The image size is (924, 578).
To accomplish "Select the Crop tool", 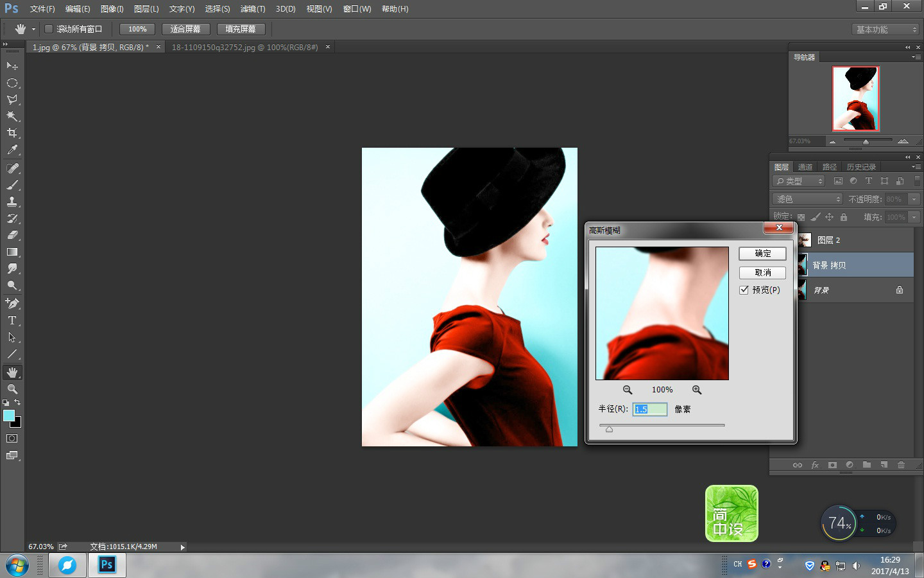I will coord(12,133).
